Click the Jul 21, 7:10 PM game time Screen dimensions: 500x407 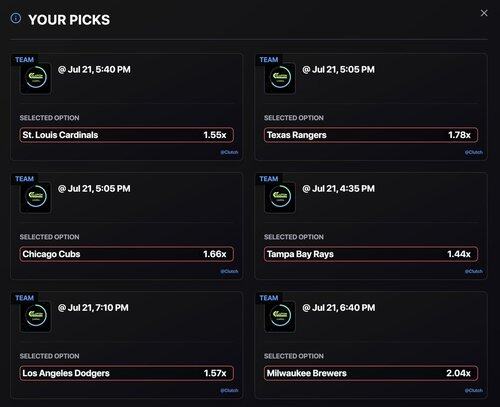[x=98, y=308]
